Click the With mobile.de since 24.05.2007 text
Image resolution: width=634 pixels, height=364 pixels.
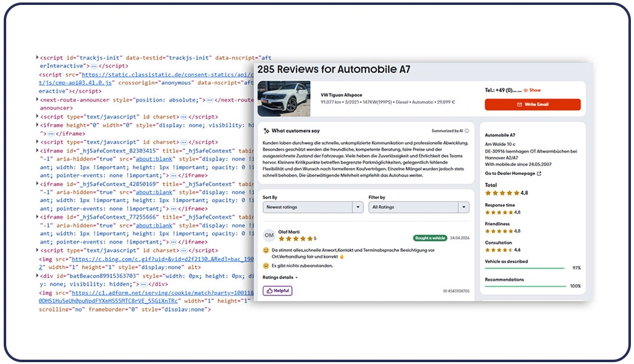pyautogui.click(x=518, y=164)
